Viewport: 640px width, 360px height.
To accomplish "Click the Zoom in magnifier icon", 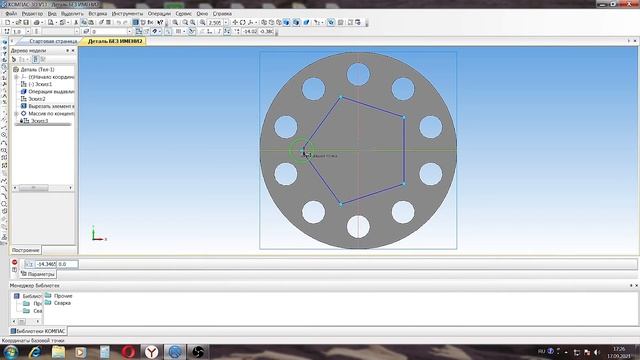I will coord(185,22).
